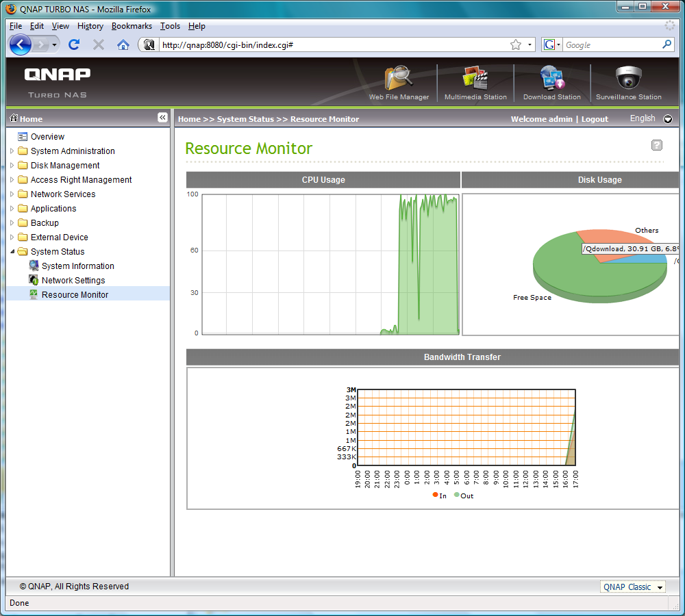This screenshot has width=685, height=616.
Task: Expand Network Services tree node
Action: (12, 194)
